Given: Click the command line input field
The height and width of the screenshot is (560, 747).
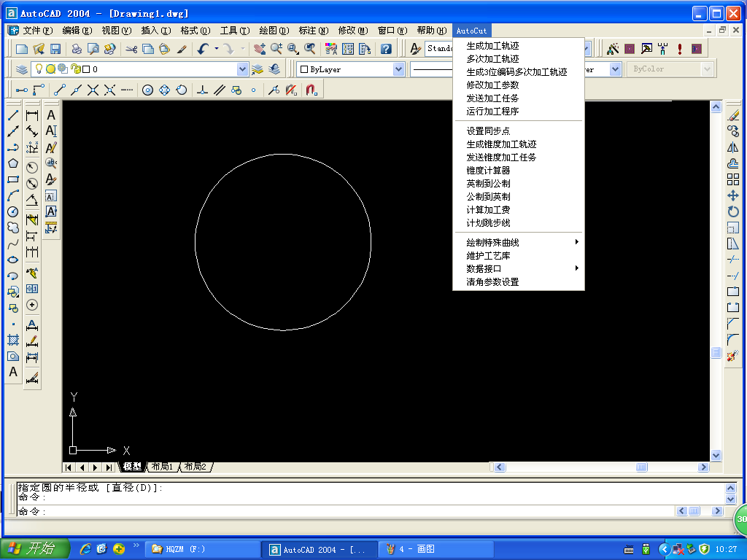Looking at the screenshot, I should pos(365,511).
